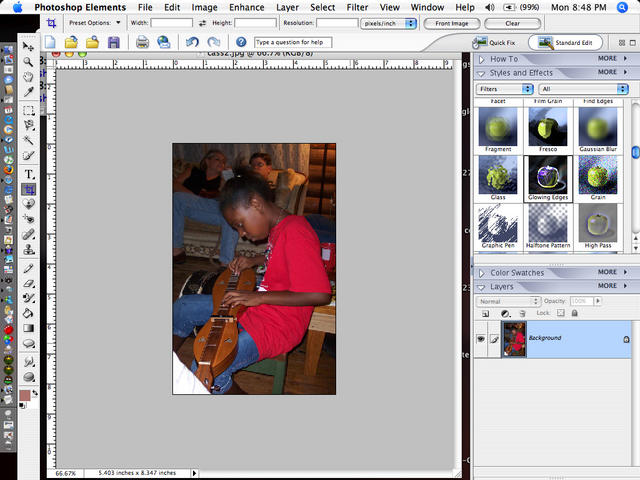Create an adjustment layer
The width and height of the screenshot is (640, 480).
tap(505, 313)
